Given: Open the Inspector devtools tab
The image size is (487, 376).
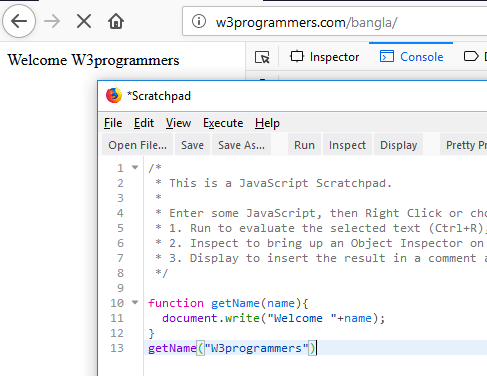Looking at the screenshot, I should (324, 57).
